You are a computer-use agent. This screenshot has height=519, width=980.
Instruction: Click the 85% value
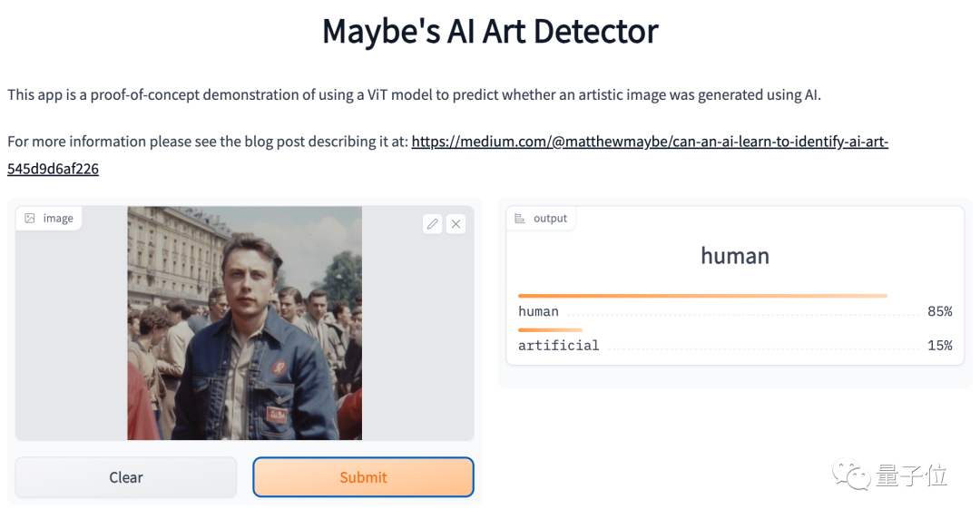click(940, 311)
